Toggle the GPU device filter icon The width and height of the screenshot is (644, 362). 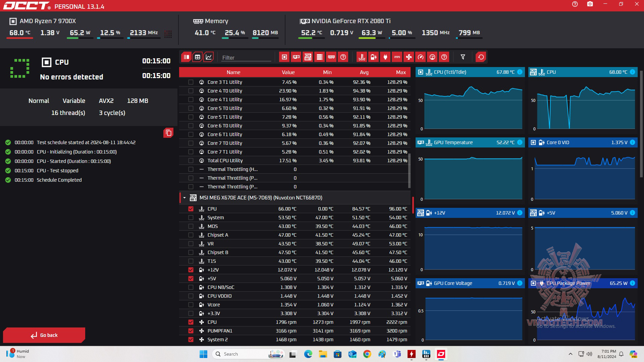[x=296, y=57]
